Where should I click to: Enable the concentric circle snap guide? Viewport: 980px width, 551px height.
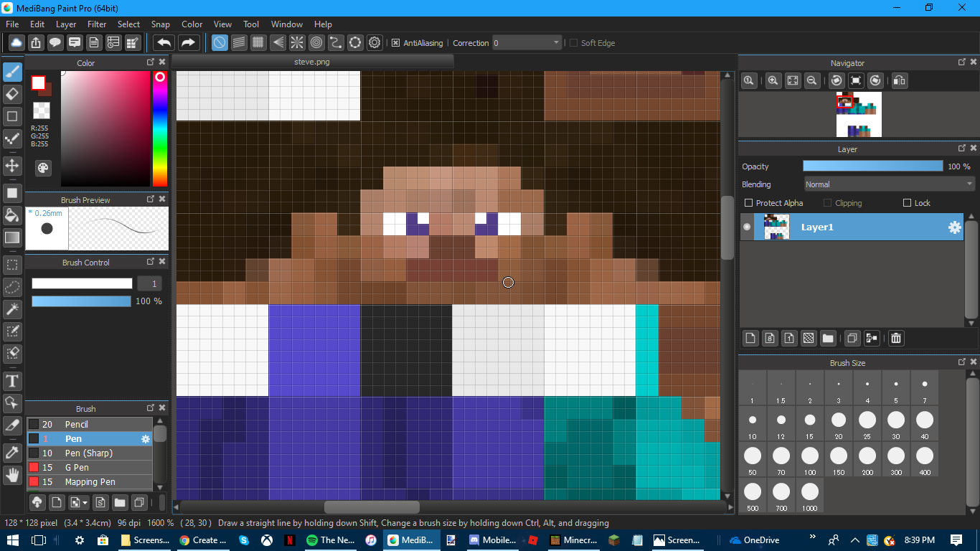tap(316, 43)
